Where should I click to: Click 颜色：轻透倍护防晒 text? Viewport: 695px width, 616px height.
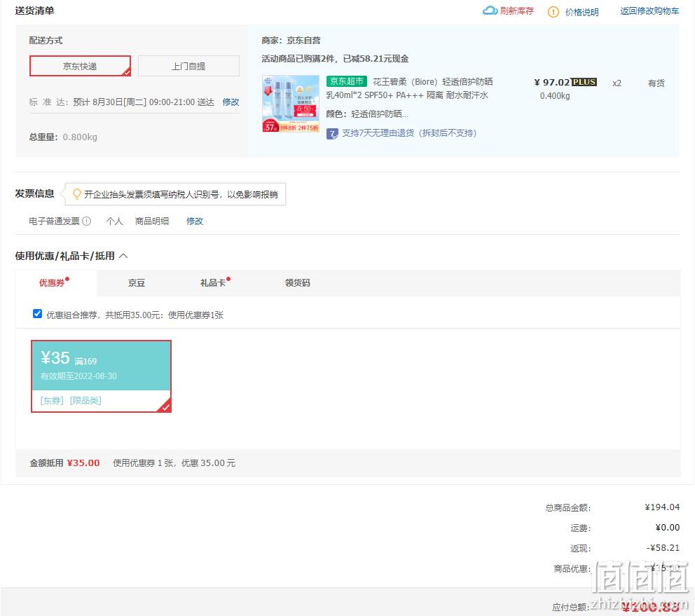(367, 114)
